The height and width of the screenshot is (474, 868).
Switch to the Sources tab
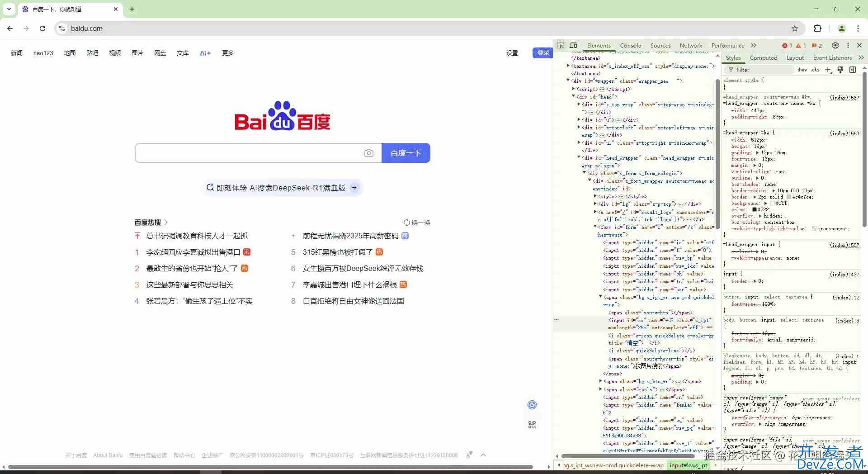tap(660, 45)
